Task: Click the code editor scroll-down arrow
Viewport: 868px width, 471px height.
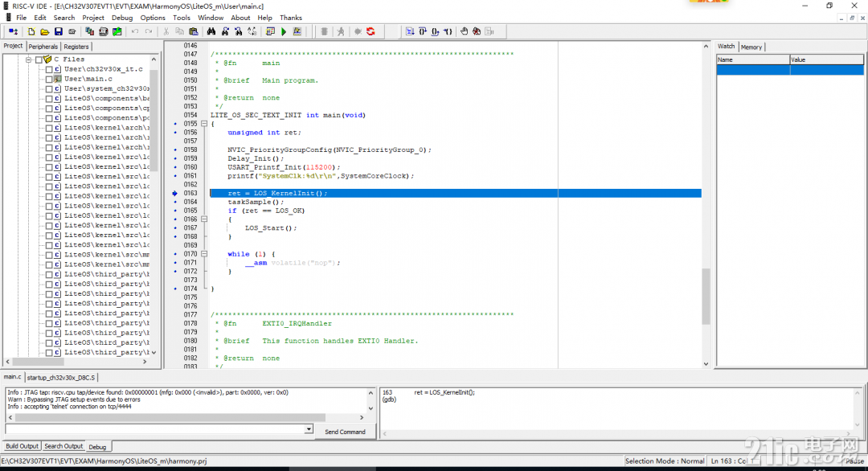Action: click(706, 363)
